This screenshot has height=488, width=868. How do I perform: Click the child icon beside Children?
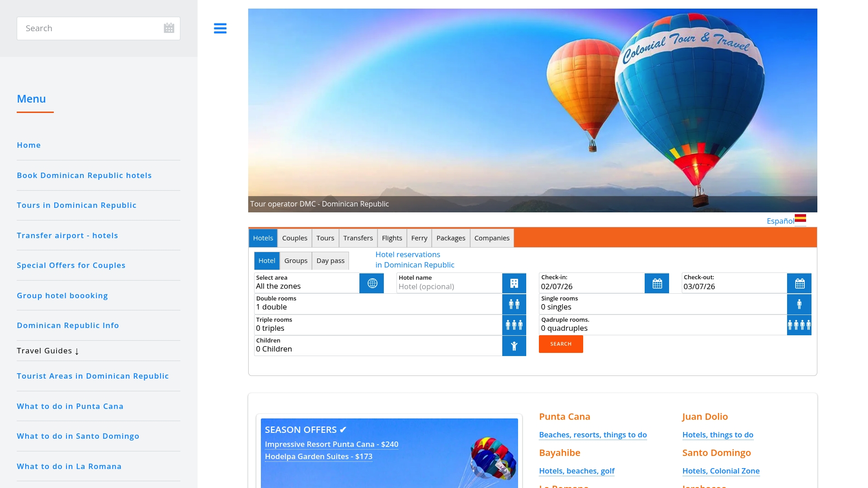tap(514, 346)
